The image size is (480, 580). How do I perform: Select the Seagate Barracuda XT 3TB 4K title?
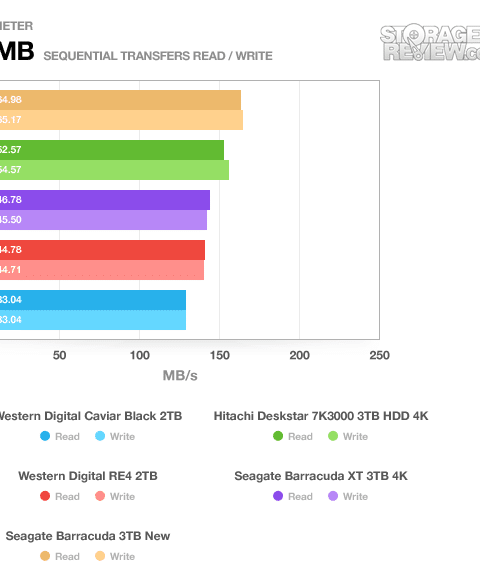[321, 476]
